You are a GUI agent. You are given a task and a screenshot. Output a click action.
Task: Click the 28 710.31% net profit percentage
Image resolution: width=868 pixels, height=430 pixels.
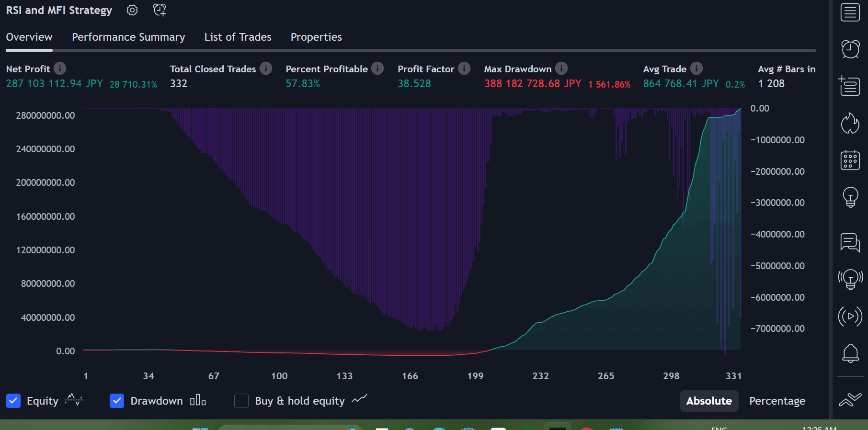click(x=133, y=84)
